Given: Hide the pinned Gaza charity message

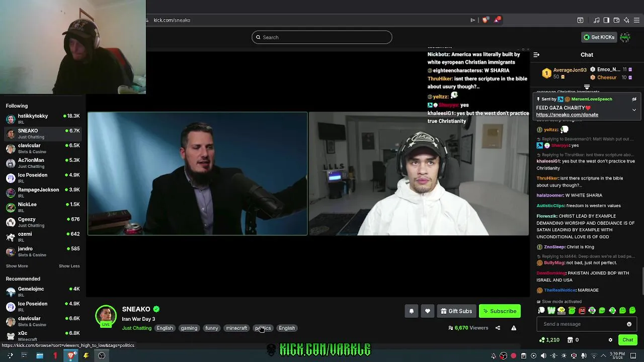Looking at the screenshot, I should 634,99.
